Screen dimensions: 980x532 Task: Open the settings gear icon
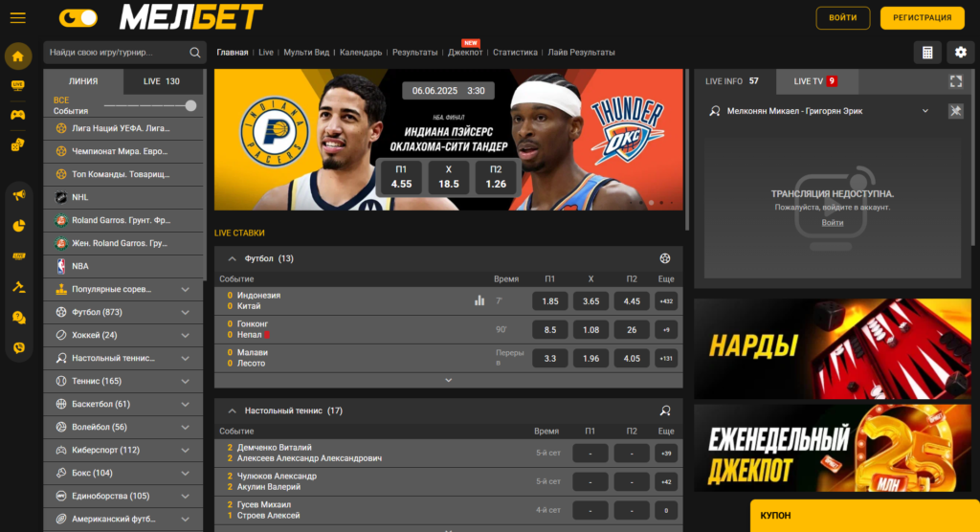(961, 53)
